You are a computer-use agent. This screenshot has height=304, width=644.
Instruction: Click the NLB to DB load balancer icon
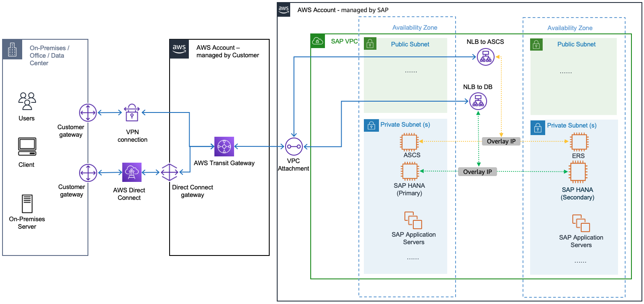[x=478, y=101]
